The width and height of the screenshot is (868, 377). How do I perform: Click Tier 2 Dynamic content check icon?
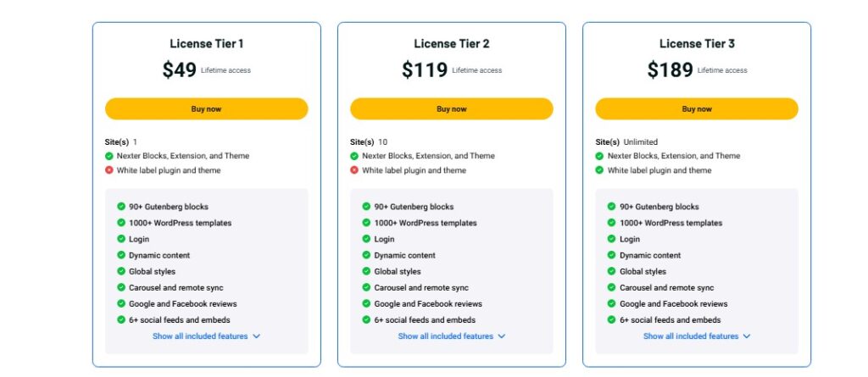(366, 255)
